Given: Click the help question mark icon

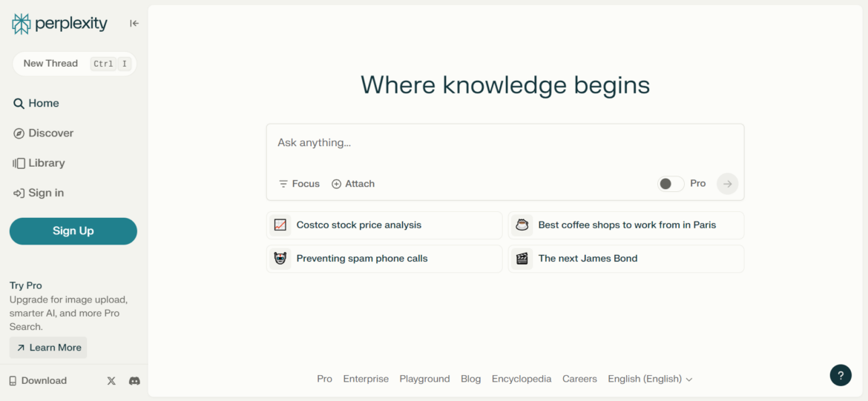Looking at the screenshot, I should [x=841, y=375].
